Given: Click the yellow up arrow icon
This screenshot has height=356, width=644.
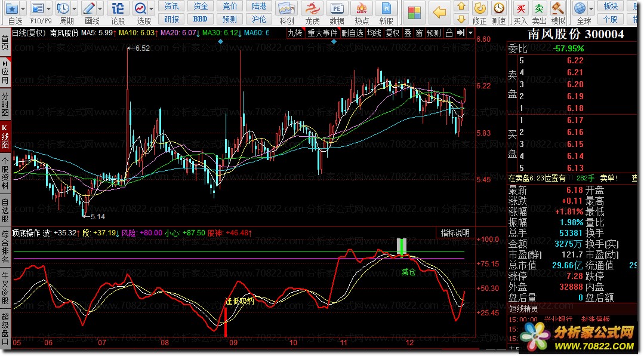Looking at the screenshot, I should pos(461,6).
